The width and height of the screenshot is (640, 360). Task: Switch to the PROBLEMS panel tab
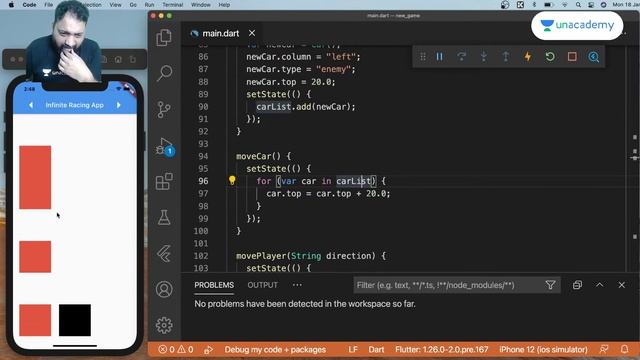[x=214, y=285]
